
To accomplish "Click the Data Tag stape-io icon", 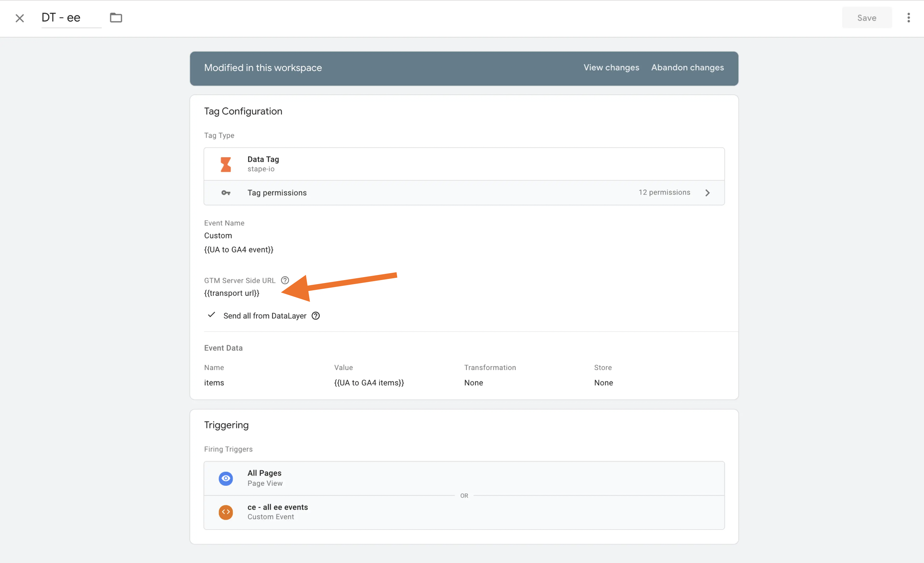I will pyautogui.click(x=226, y=164).
